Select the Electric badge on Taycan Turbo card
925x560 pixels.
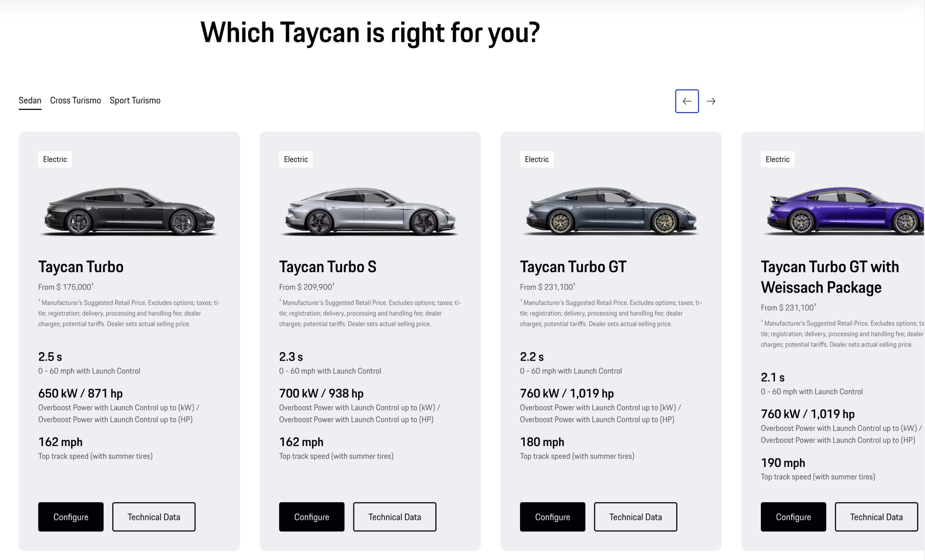point(55,159)
